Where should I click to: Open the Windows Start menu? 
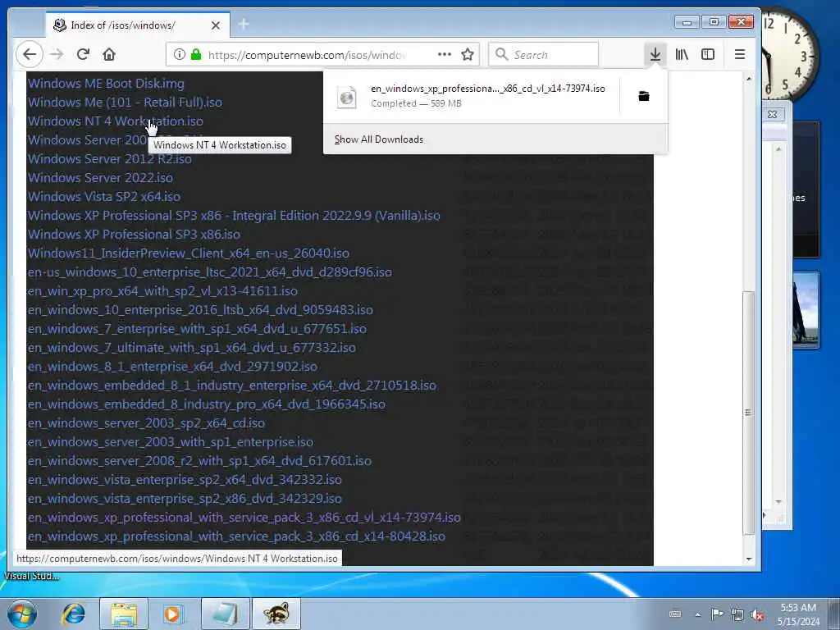[x=21, y=614]
